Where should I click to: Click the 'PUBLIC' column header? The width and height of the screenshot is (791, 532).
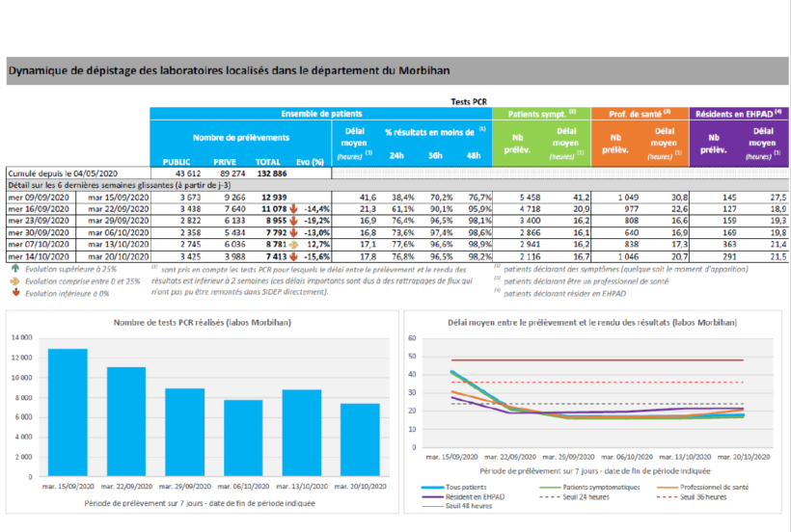177,162
